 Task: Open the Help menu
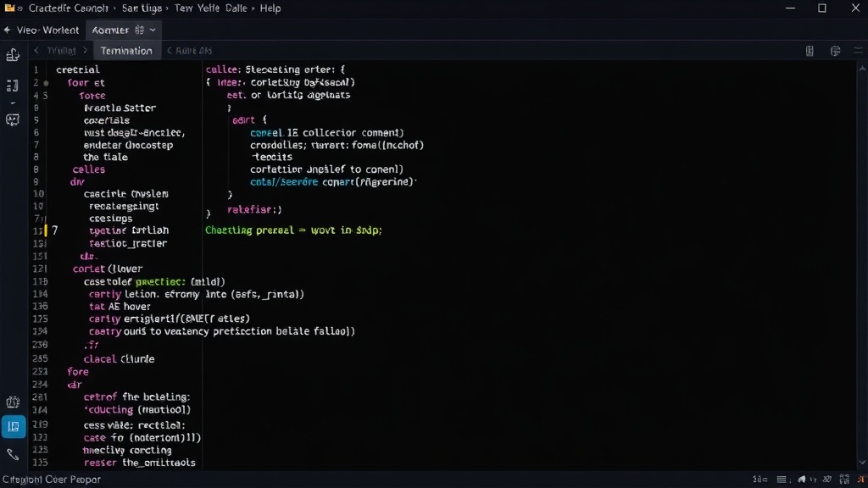[270, 8]
